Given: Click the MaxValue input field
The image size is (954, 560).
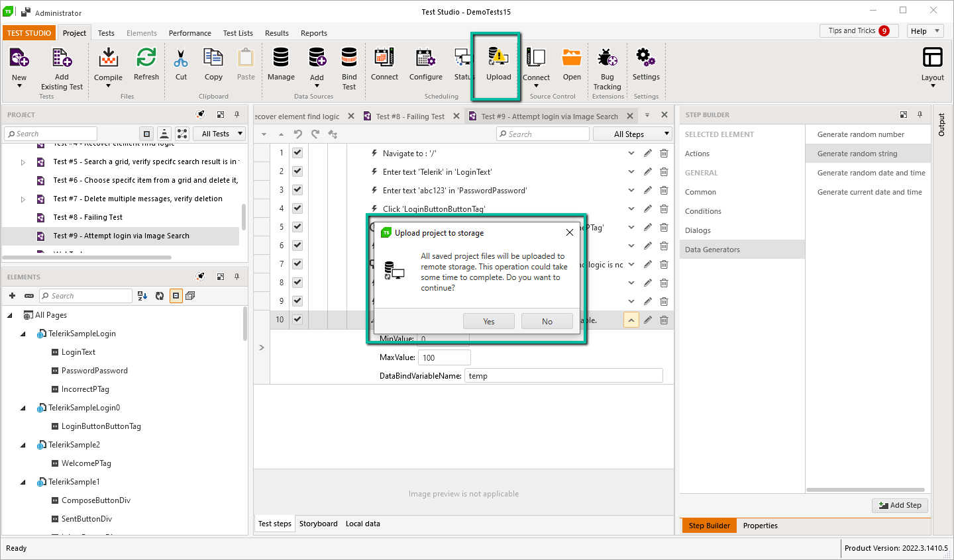Looking at the screenshot, I should (x=444, y=357).
